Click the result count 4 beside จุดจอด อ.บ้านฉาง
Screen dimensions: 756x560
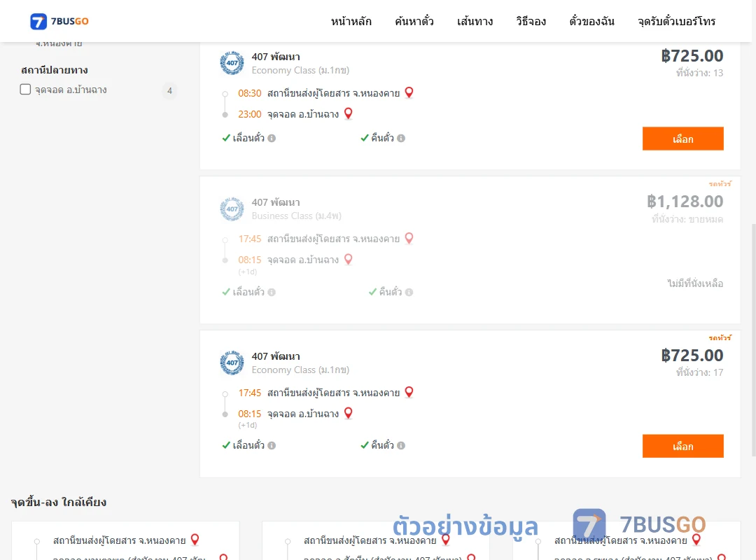pyautogui.click(x=169, y=91)
